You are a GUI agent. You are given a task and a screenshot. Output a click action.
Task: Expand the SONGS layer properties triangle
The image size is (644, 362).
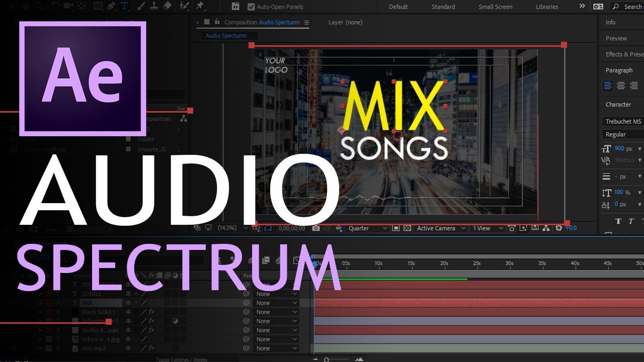[41, 294]
